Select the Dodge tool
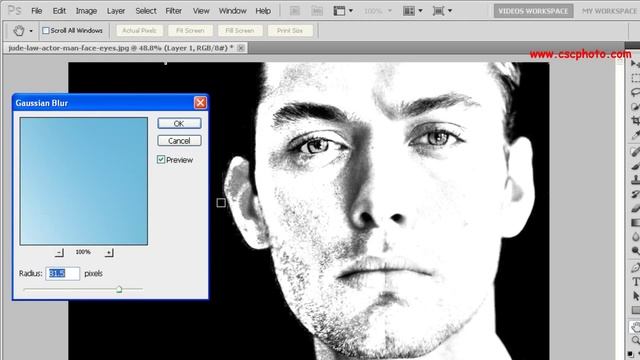The height and width of the screenshot is (360, 640). (x=635, y=251)
